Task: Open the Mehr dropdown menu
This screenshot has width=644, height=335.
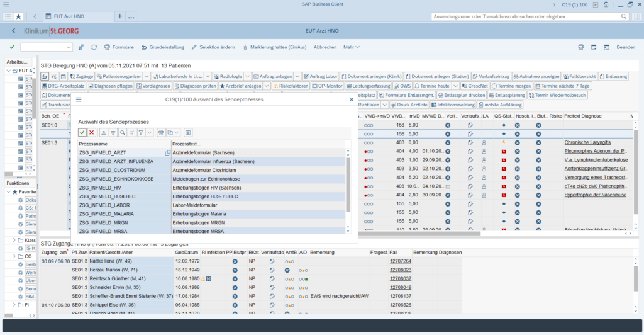Action: pyautogui.click(x=351, y=47)
